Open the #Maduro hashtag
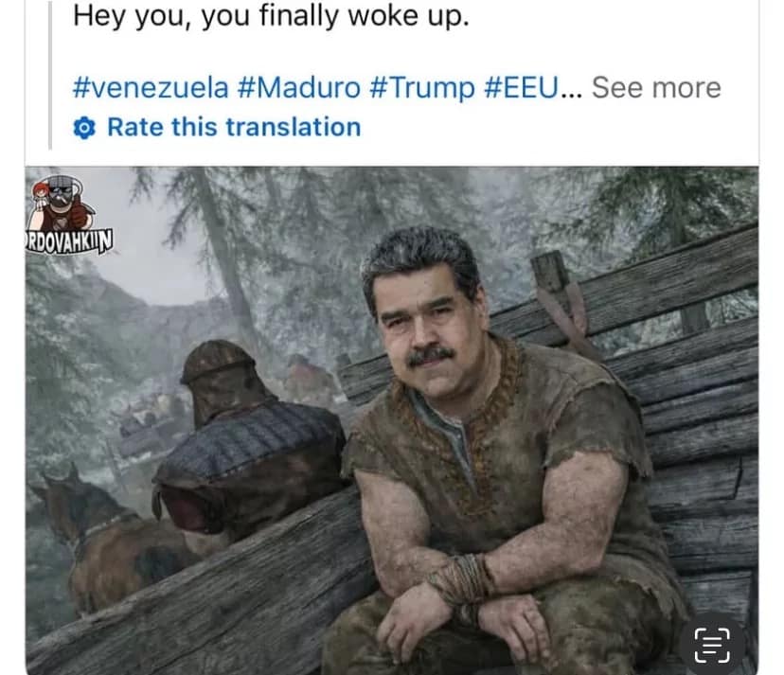This screenshot has width=784, height=675. click(299, 88)
